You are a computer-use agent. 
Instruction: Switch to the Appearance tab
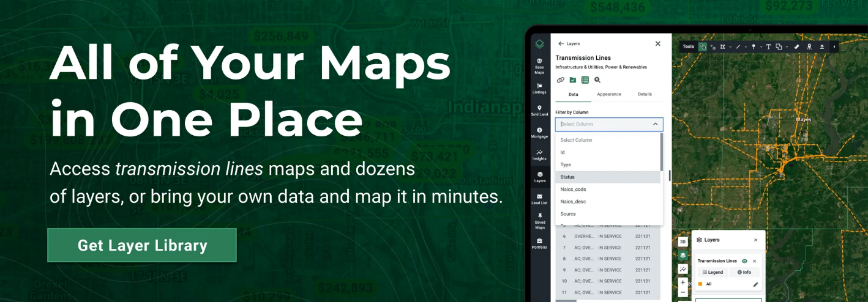pyautogui.click(x=609, y=94)
